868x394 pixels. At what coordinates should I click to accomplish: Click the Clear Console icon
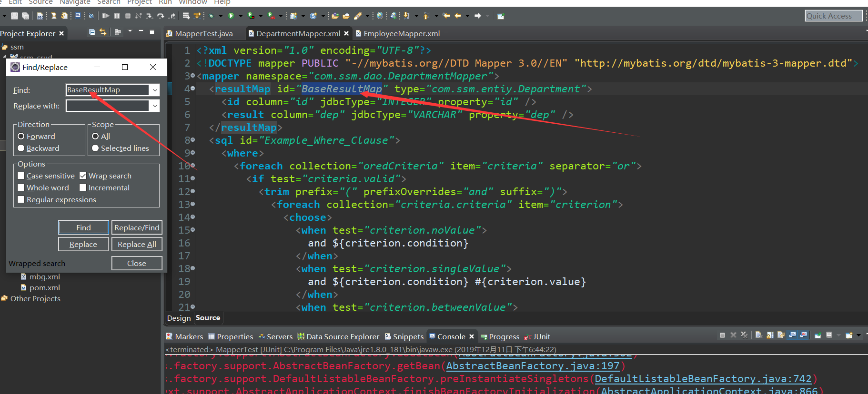click(759, 335)
